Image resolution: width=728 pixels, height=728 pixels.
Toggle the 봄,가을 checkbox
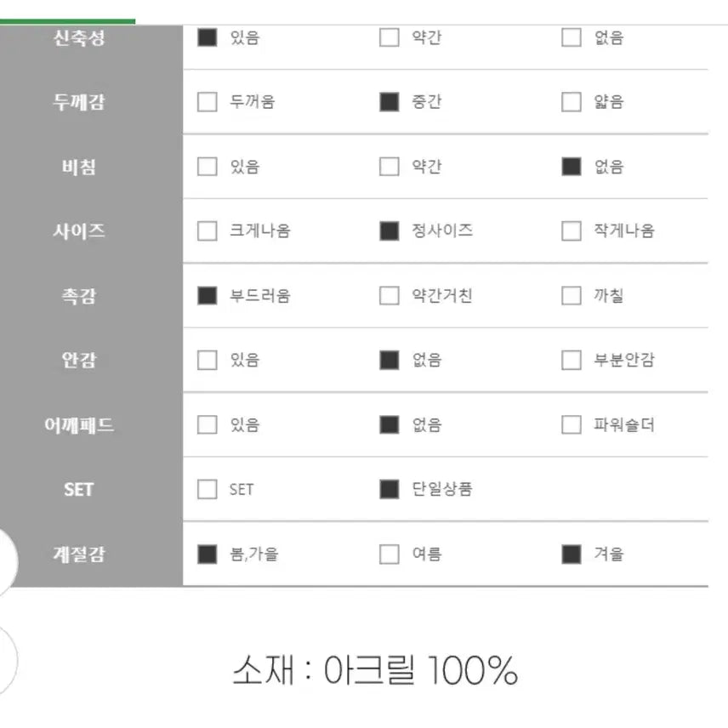207,555
